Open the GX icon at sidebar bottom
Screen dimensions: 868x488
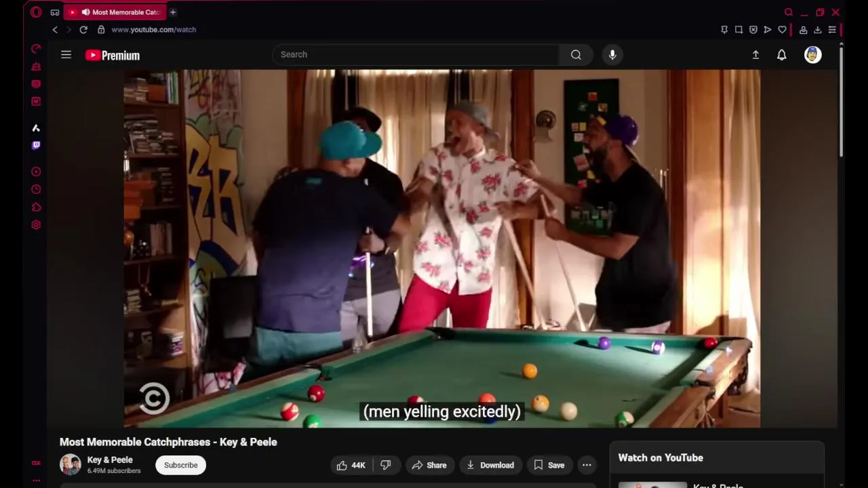click(36, 464)
